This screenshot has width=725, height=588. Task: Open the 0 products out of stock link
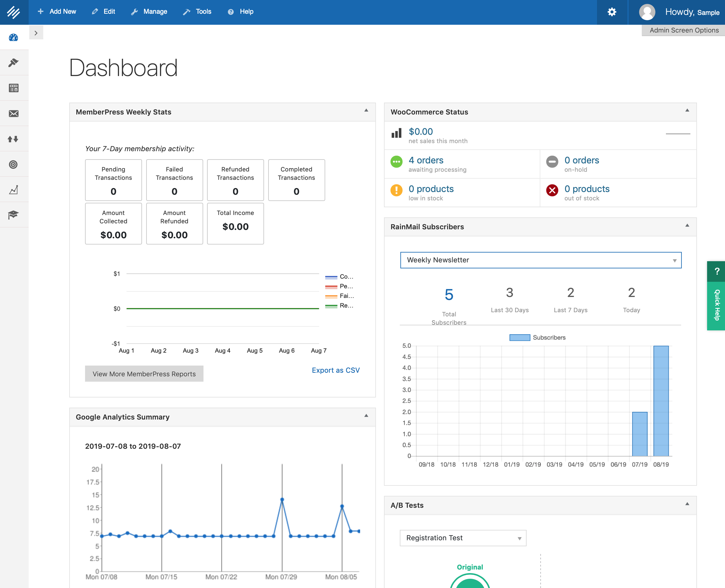click(x=587, y=189)
